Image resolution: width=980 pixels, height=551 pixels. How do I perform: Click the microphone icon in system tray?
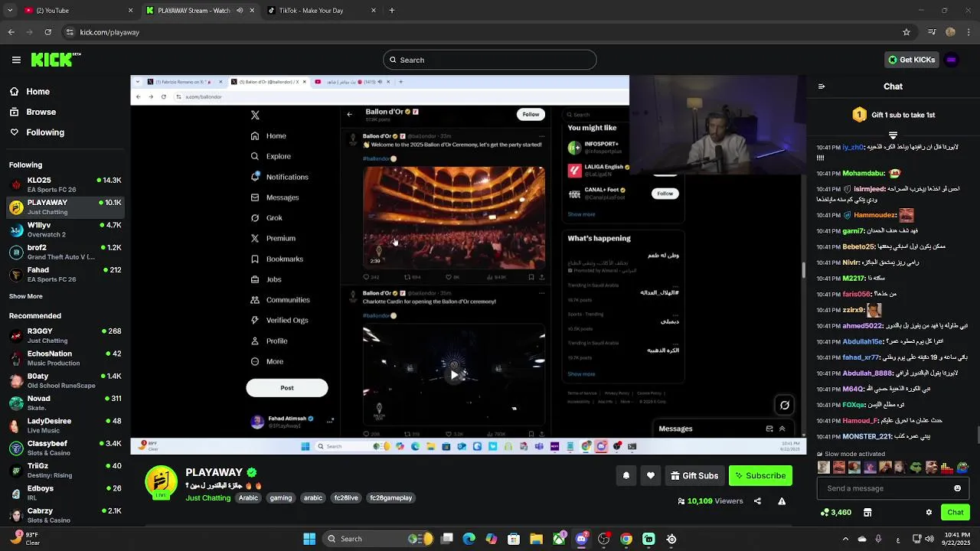tap(878, 539)
